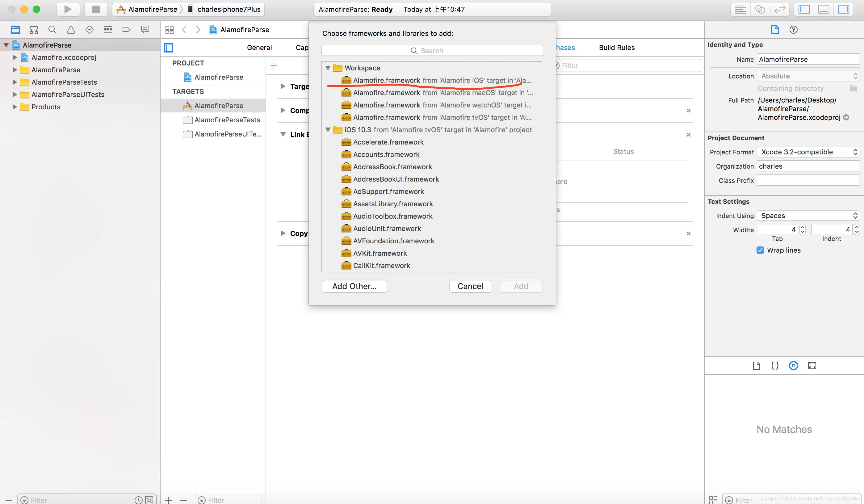Switch to Build Rules tab
The image size is (864, 504).
tap(616, 48)
